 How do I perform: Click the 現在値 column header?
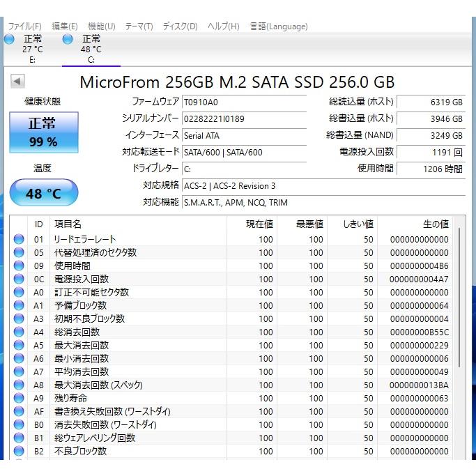click(x=259, y=224)
